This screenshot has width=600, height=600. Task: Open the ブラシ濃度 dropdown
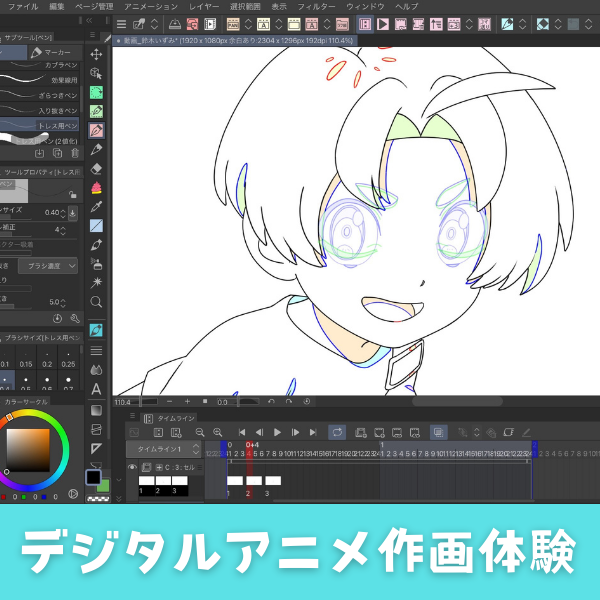48,266
